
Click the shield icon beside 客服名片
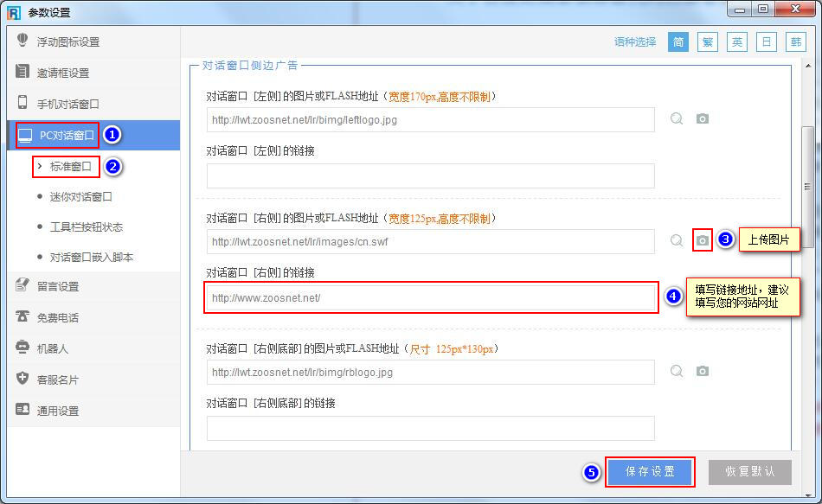(x=22, y=378)
